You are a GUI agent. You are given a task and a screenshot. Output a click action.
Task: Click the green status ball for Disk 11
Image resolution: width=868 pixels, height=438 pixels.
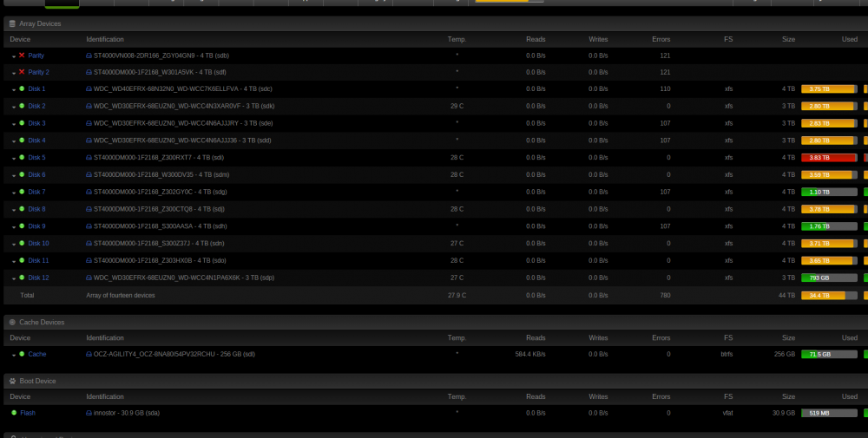point(22,260)
